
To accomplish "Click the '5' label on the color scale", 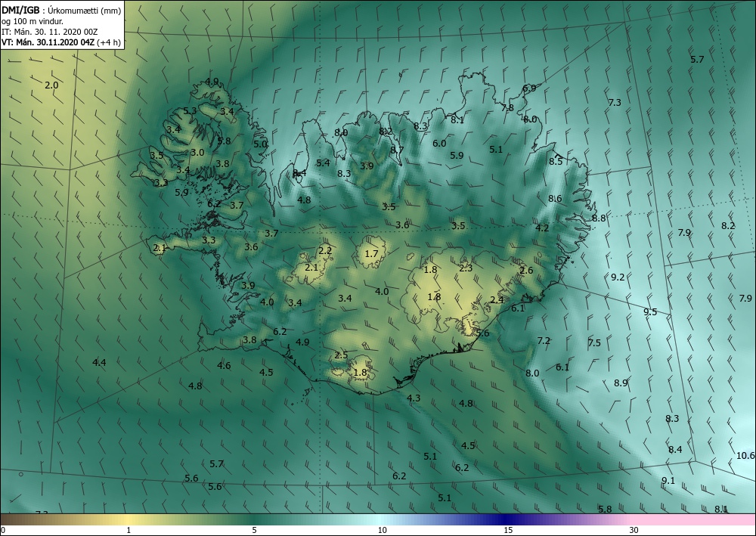I will point(254,530).
